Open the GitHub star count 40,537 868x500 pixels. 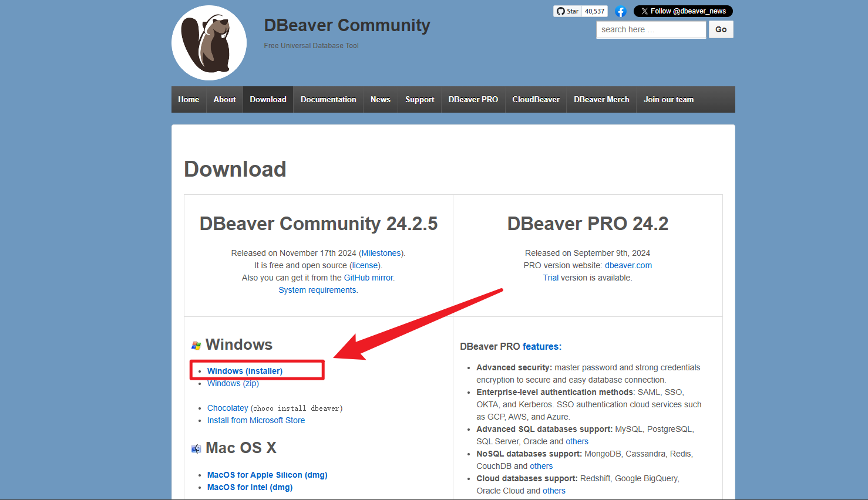(x=594, y=11)
